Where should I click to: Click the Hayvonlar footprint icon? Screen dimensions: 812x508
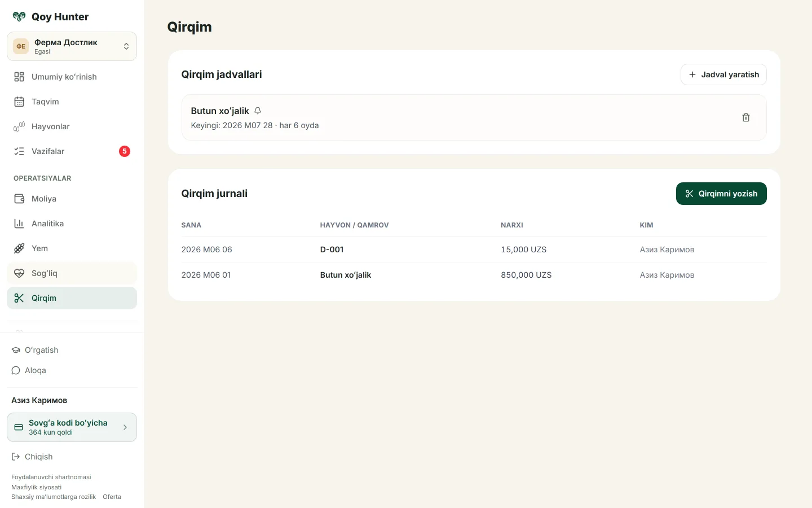coord(19,126)
